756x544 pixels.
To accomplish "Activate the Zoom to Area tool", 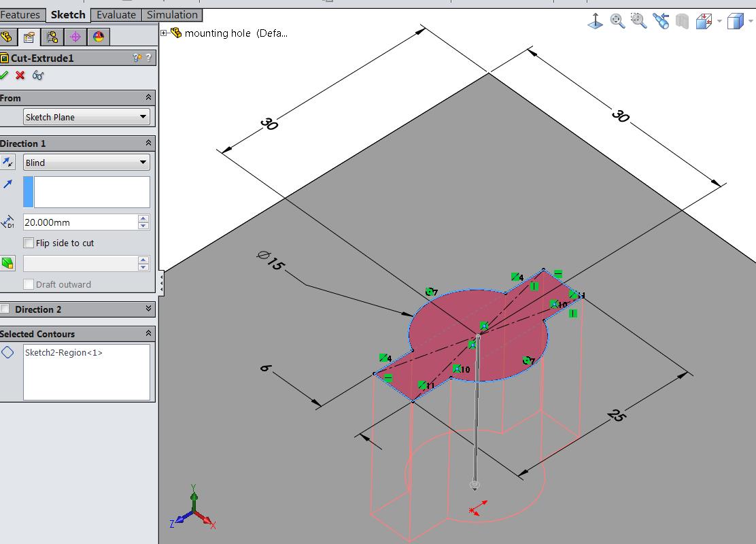I will tap(638, 20).
